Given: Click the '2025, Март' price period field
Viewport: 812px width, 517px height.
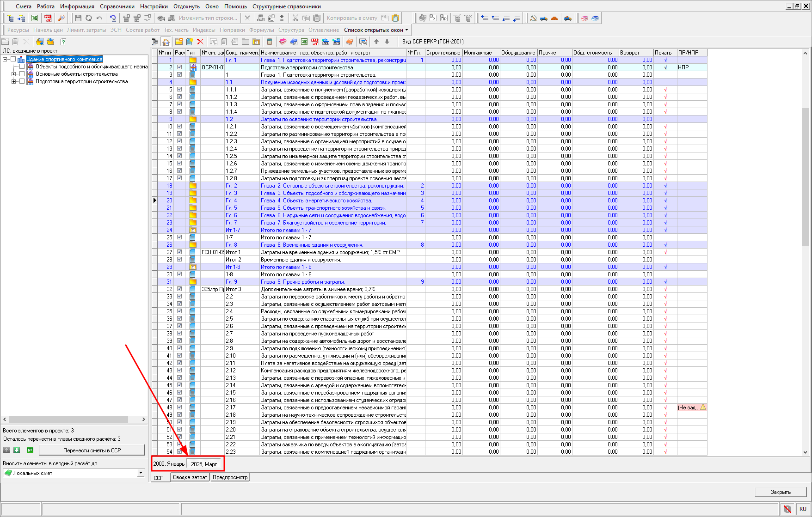Looking at the screenshot, I should 204,464.
